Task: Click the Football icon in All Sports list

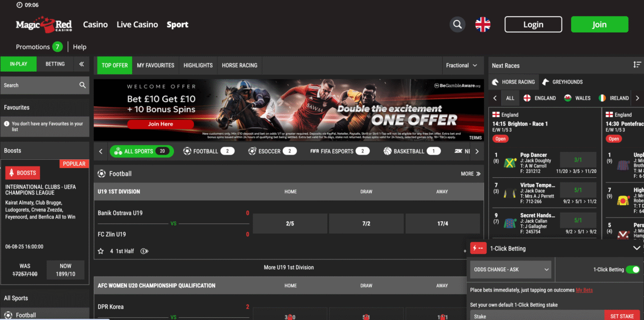Action: click(8, 315)
